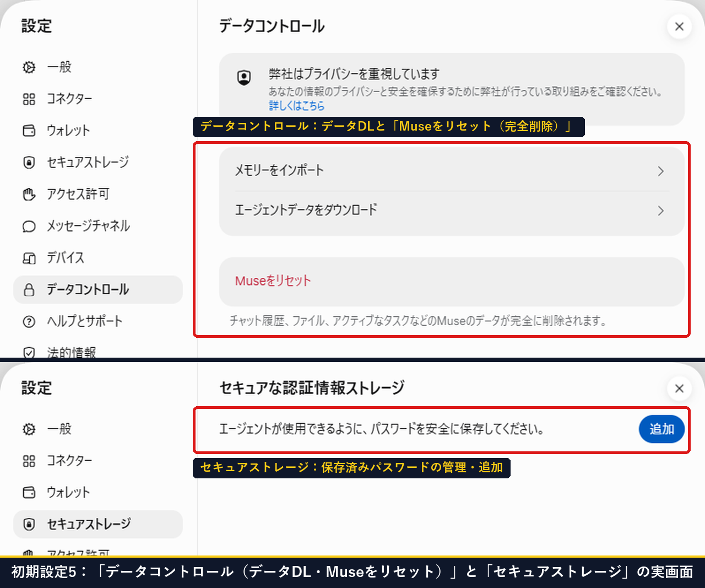This screenshot has height=588, width=705.
Task: Open コネクター in the top settings sidebar
Action: [x=98, y=99]
